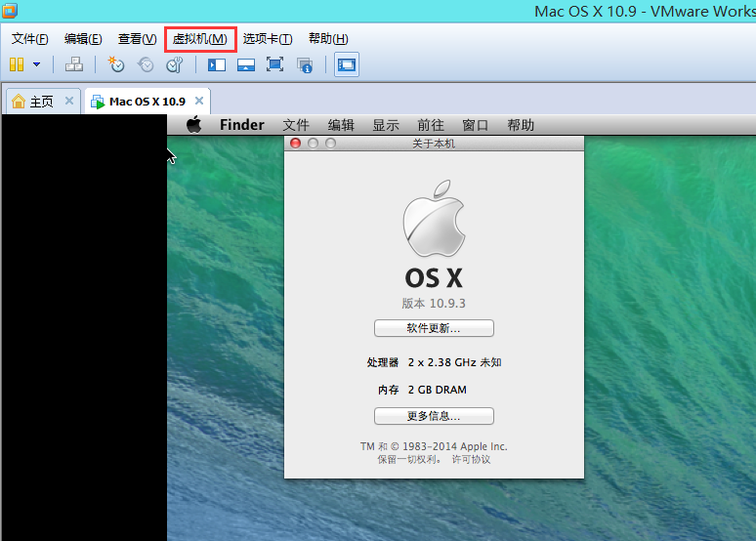The width and height of the screenshot is (756, 541).
Task: Open the snapshot manager icon
Action: [x=175, y=64]
